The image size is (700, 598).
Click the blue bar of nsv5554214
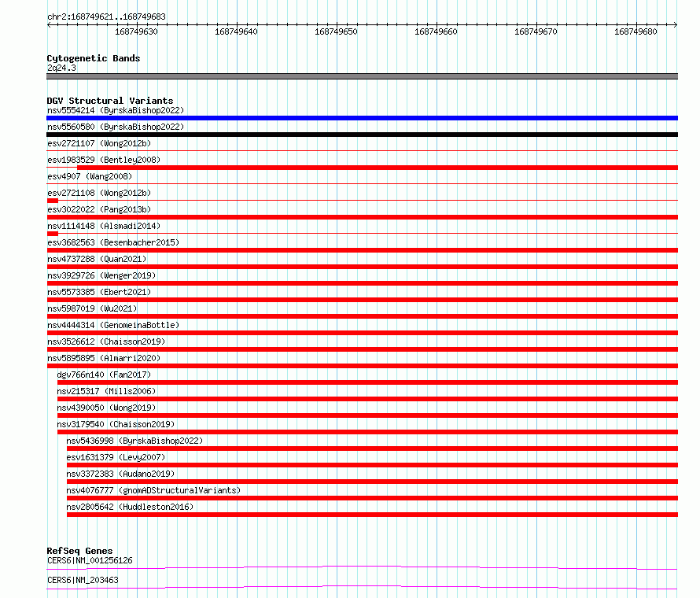coord(362,118)
